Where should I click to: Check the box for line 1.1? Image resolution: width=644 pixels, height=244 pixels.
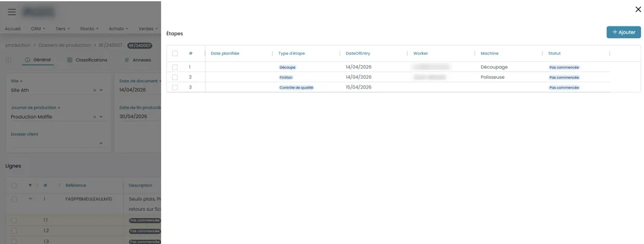[x=14, y=220]
